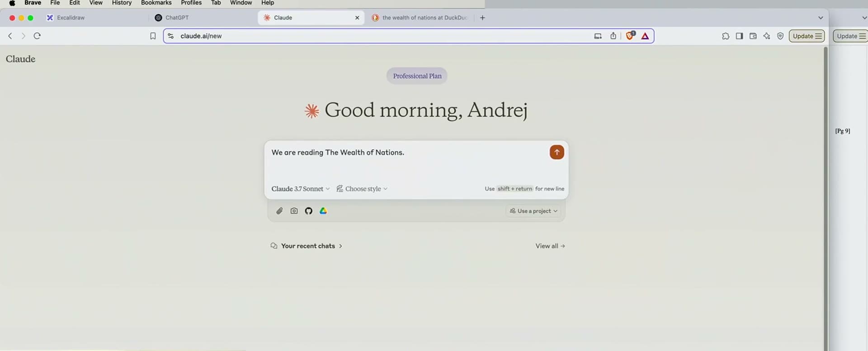Capture a screenshot with the camera icon
Viewport: 868px width, 351px height.
(x=294, y=211)
